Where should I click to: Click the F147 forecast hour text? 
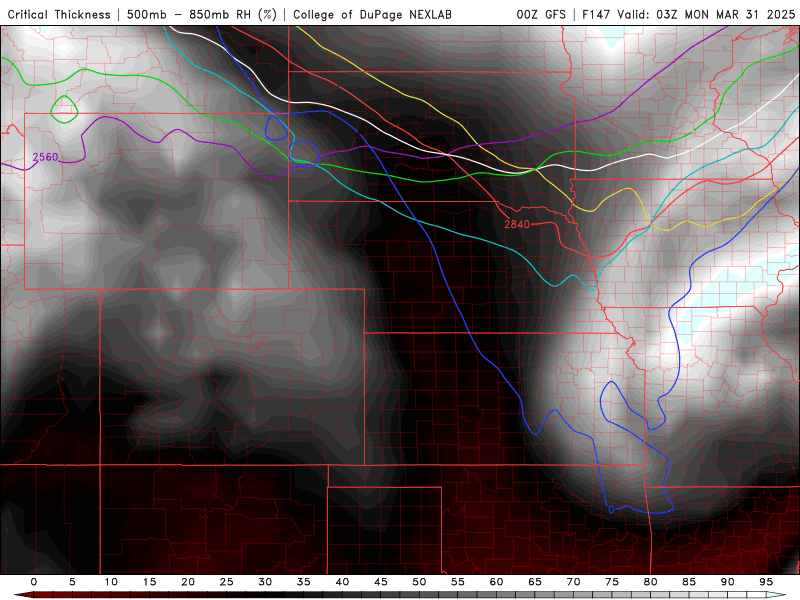(x=596, y=14)
